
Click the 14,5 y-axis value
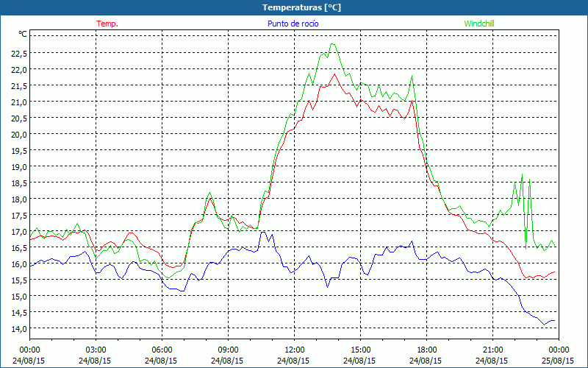point(19,312)
